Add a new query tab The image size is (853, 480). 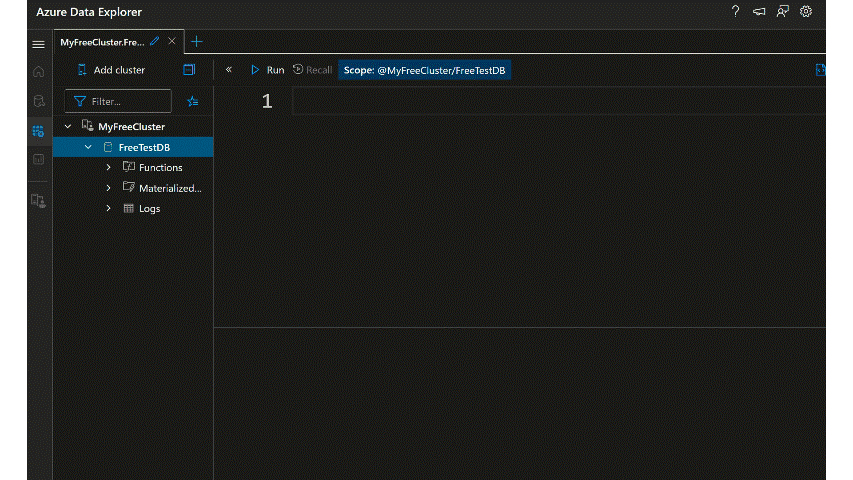(x=197, y=42)
